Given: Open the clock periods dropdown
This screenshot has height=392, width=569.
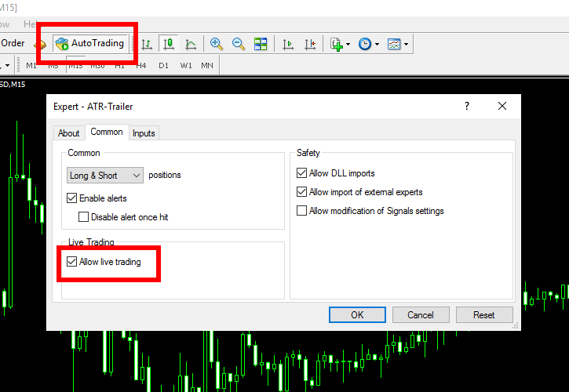Looking at the screenshot, I should [369, 44].
